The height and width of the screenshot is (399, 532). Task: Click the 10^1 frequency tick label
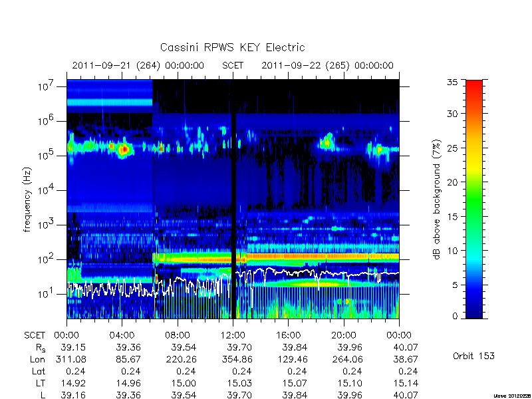click(x=47, y=294)
